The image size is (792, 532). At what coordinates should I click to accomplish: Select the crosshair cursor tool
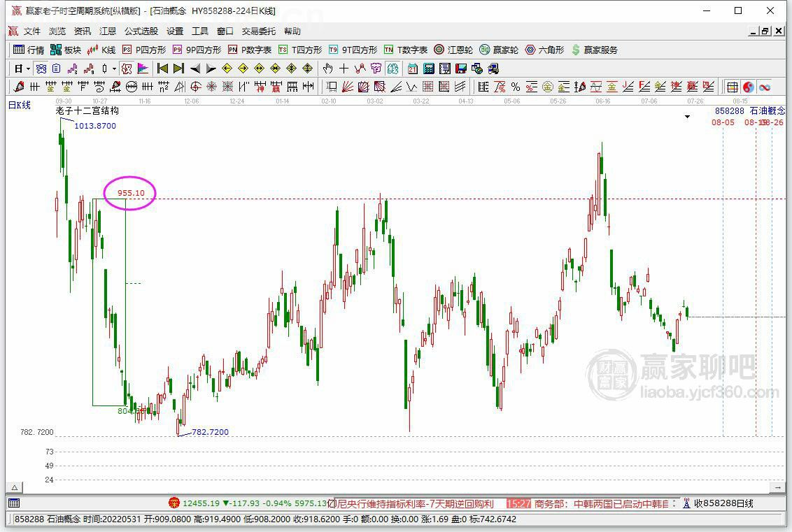pyautogui.click(x=344, y=69)
